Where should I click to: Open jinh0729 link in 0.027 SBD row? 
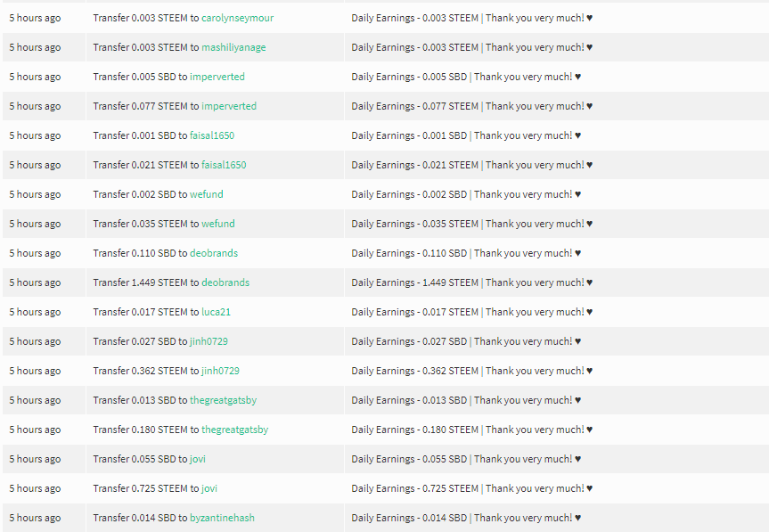pyautogui.click(x=209, y=342)
